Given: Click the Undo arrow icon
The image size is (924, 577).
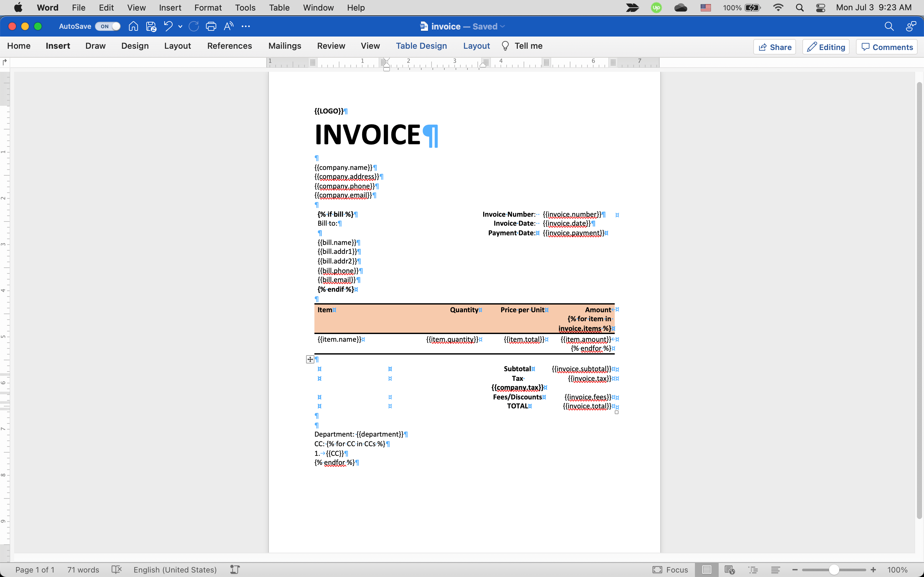Looking at the screenshot, I should [168, 26].
